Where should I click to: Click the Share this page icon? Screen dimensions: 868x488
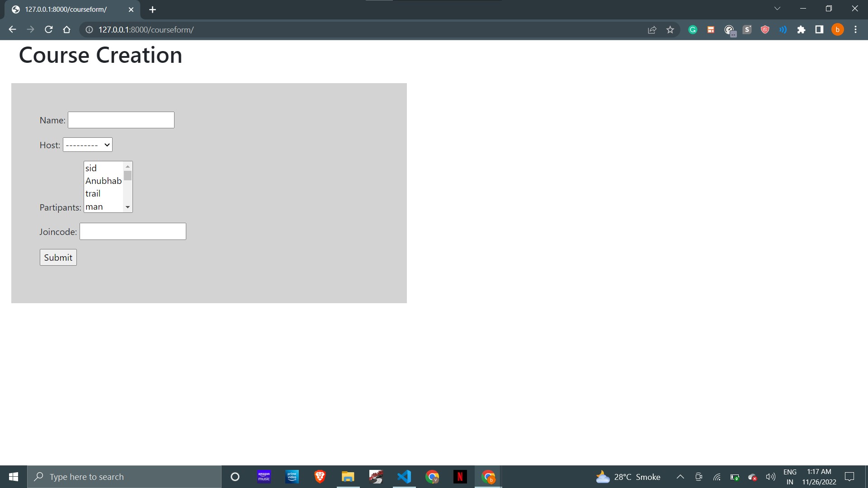coord(652,29)
